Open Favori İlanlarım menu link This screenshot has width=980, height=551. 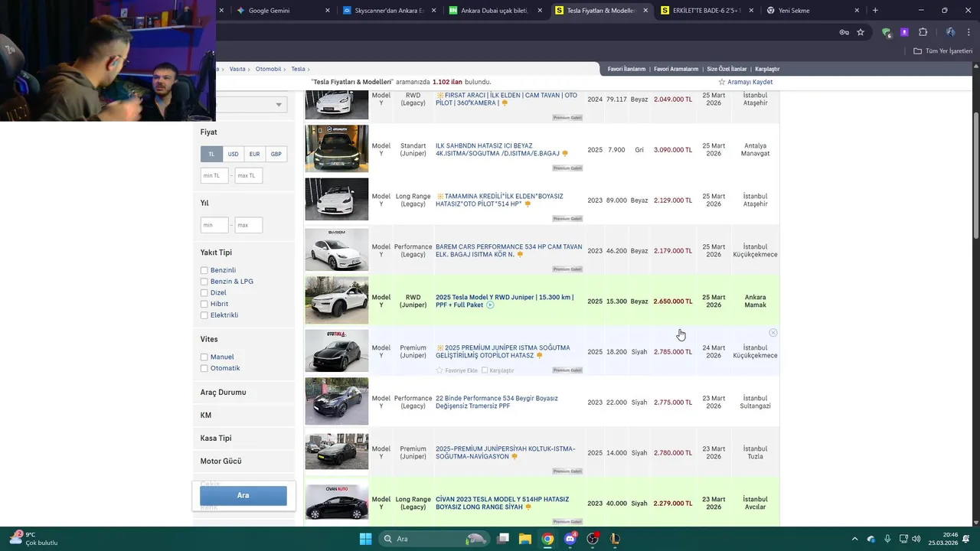(626, 69)
